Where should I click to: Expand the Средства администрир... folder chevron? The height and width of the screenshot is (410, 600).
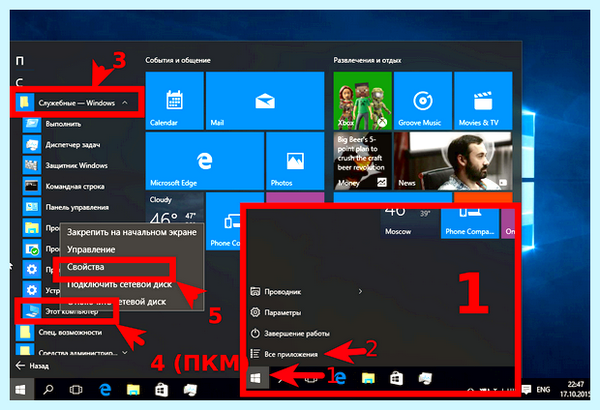125,352
